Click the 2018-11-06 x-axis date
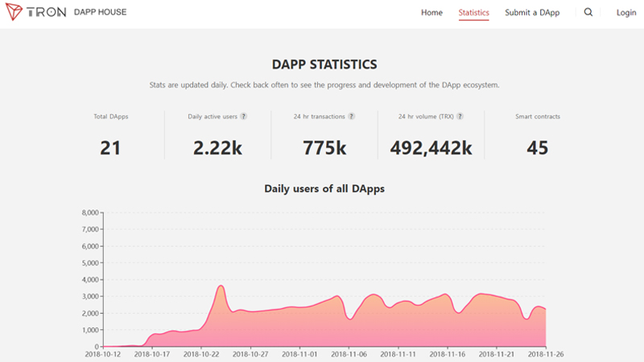 (x=349, y=354)
